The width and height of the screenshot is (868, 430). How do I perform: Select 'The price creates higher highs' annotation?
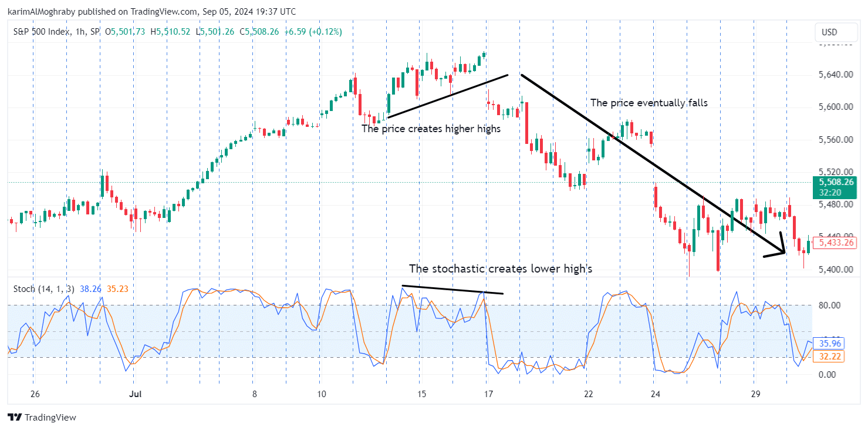(431, 129)
